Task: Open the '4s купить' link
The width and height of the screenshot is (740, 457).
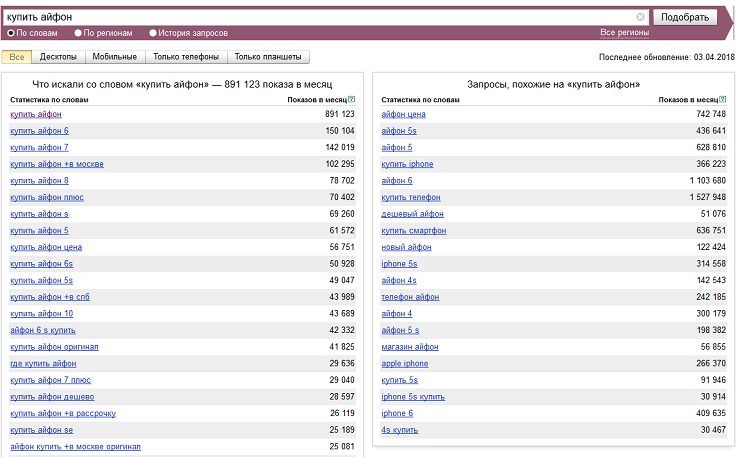Action: 400,430
